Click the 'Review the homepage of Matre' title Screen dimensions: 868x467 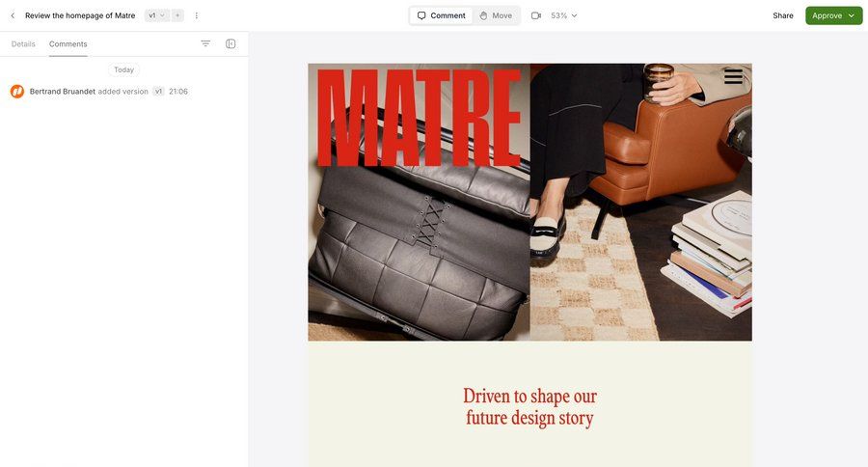[80, 15]
